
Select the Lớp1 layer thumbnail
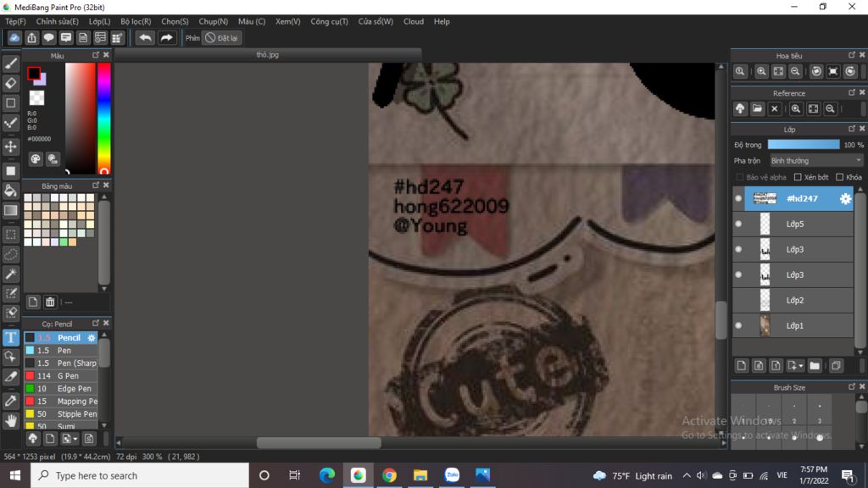(x=765, y=326)
